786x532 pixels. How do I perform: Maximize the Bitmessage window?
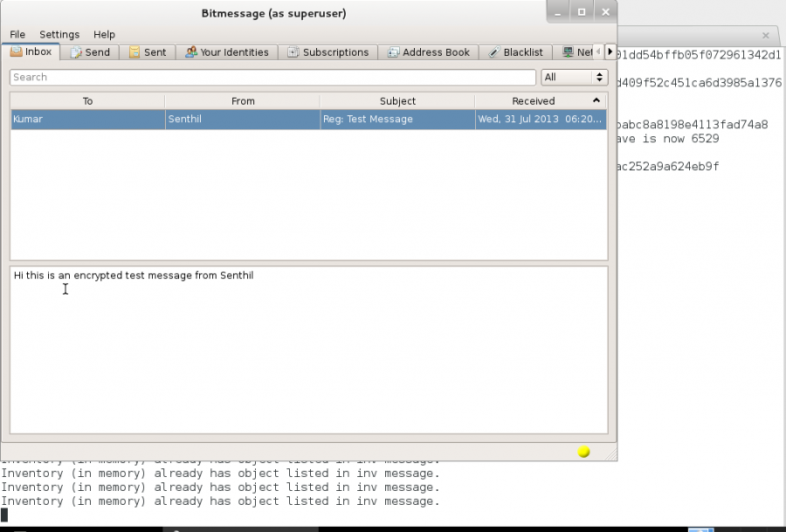pos(582,12)
